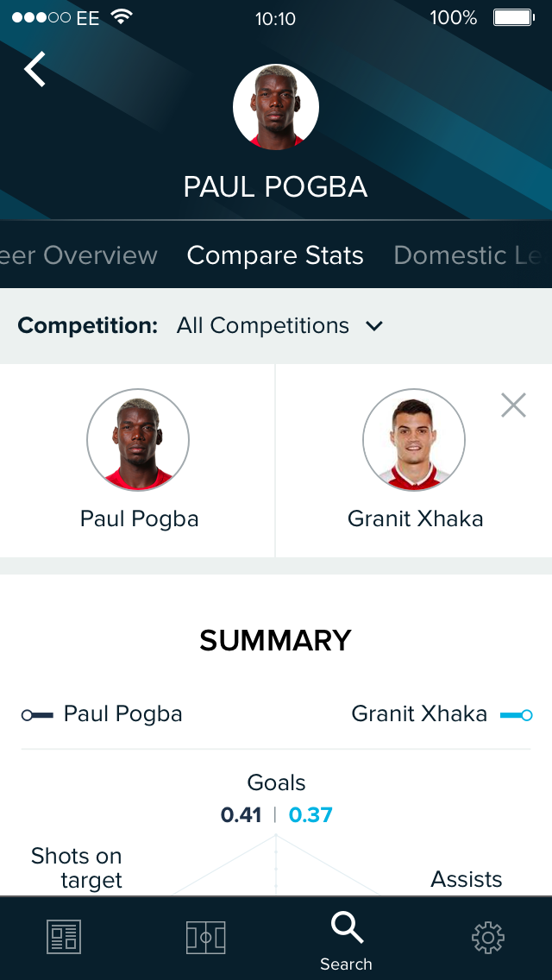Open the news feed icon in bottom bar
The width and height of the screenshot is (552, 980).
tap(63, 937)
